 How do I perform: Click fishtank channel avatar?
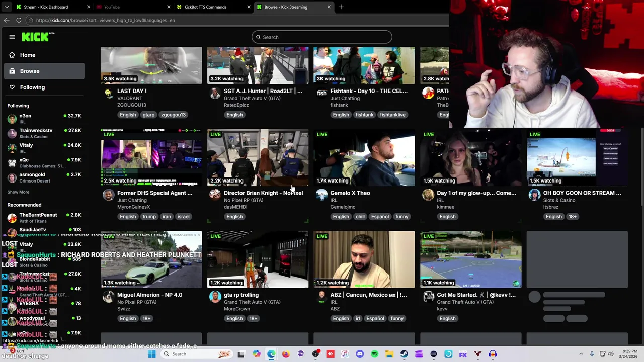pyautogui.click(x=321, y=93)
